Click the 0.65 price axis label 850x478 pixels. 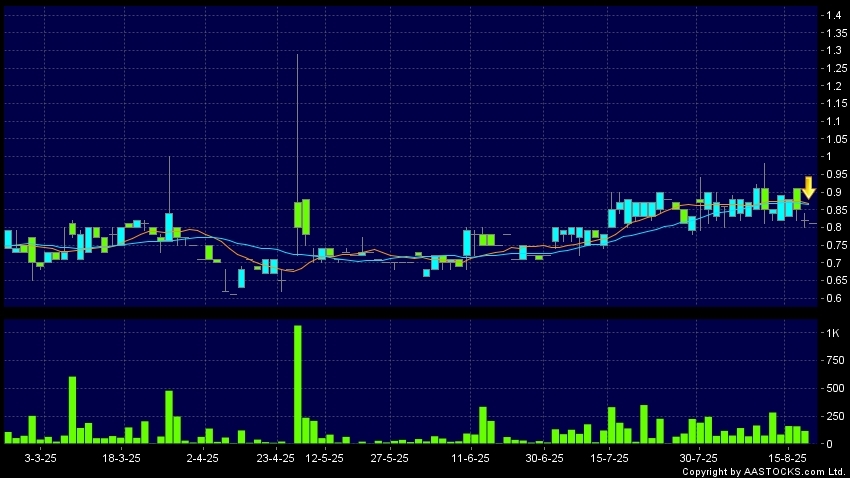point(836,280)
